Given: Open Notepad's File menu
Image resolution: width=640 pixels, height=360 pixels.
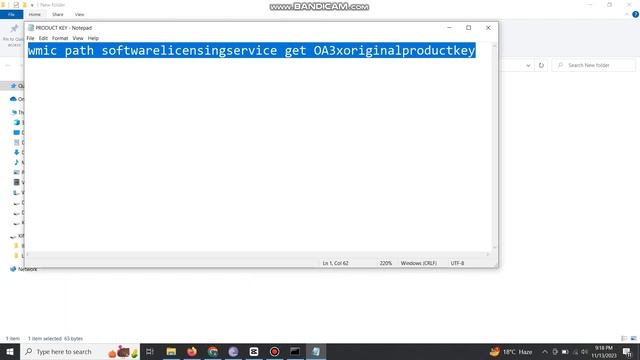Looking at the screenshot, I should (x=31, y=38).
